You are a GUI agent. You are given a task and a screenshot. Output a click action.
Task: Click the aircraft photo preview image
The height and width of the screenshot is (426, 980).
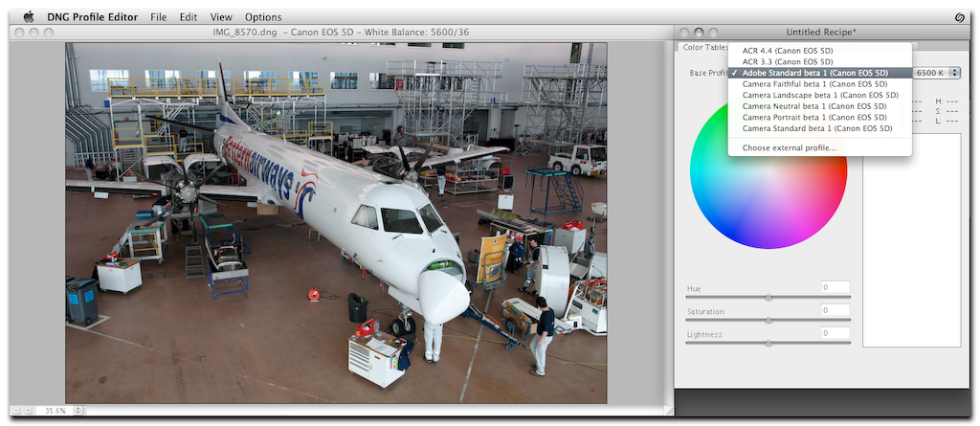pyautogui.click(x=336, y=223)
